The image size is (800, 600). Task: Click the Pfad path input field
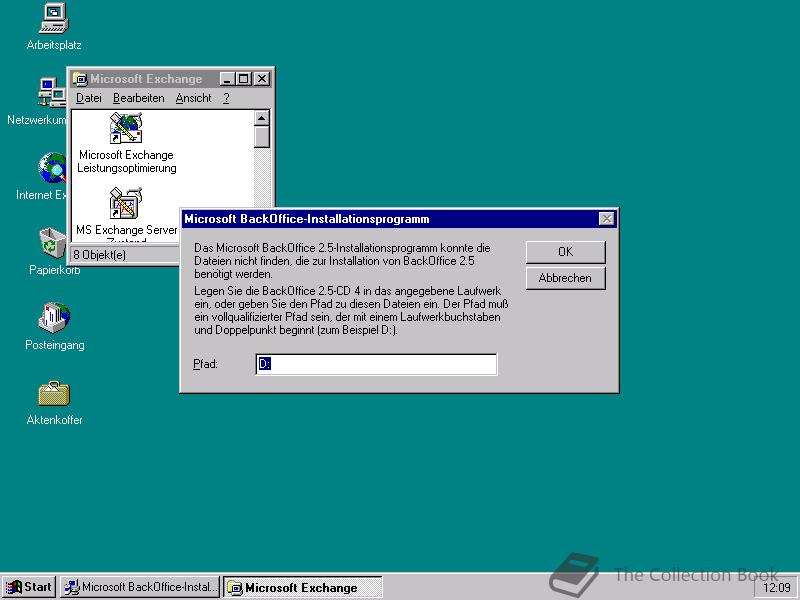pos(376,364)
